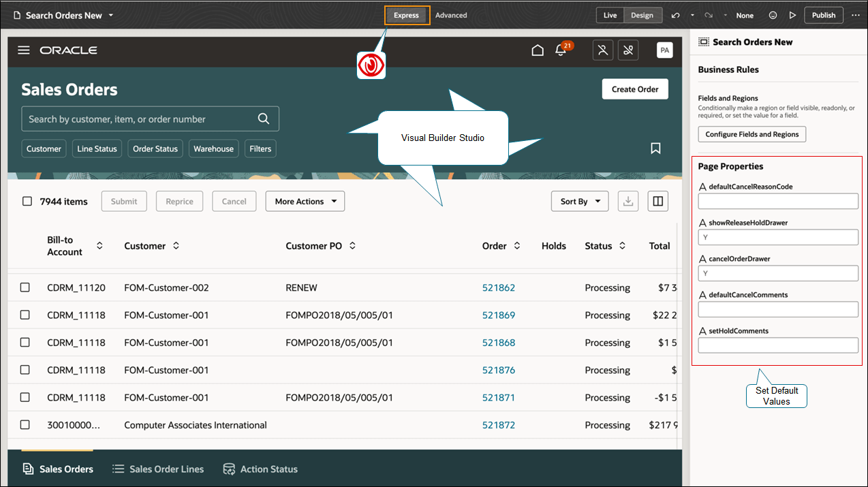The width and height of the screenshot is (868, 487).
Task: Sort the Customer column arrows
Action: (x=176, y=246)
